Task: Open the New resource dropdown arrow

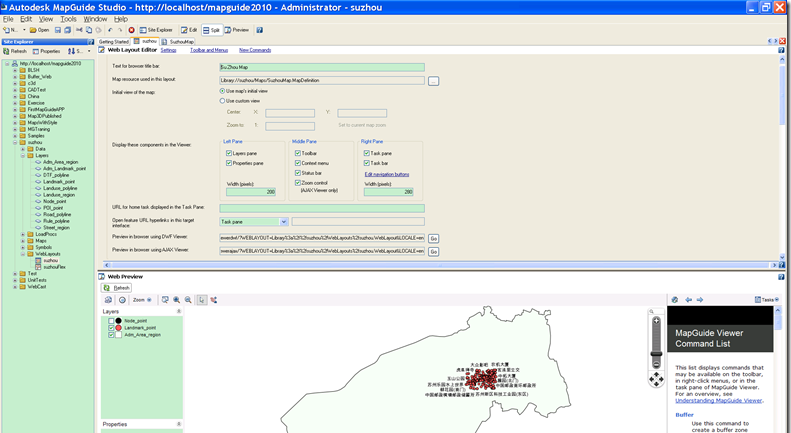Action: (24, 30)
